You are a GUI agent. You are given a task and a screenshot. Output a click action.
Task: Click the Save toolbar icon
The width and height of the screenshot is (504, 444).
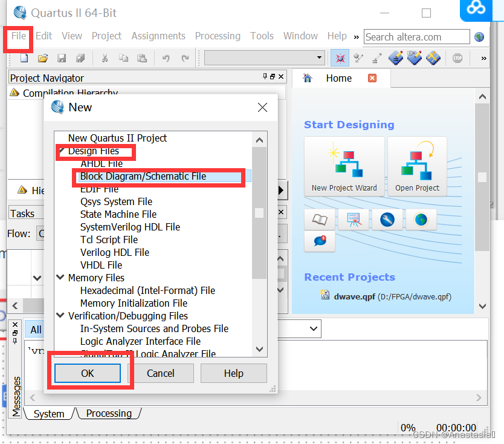62,58
